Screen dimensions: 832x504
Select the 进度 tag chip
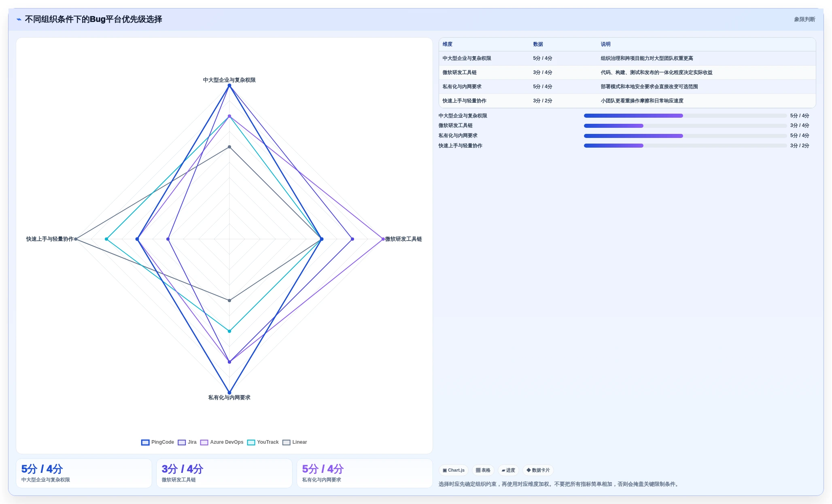pos(508,470)
